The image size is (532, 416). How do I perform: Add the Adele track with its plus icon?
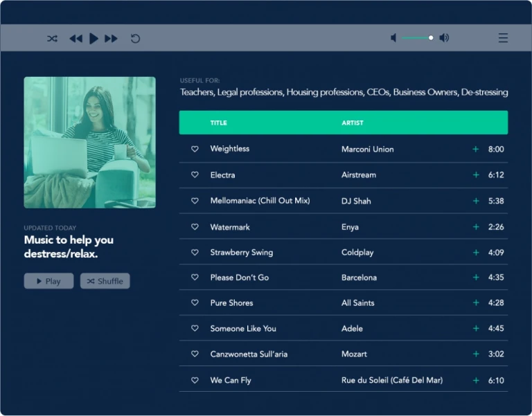click(x=476, y=329)
